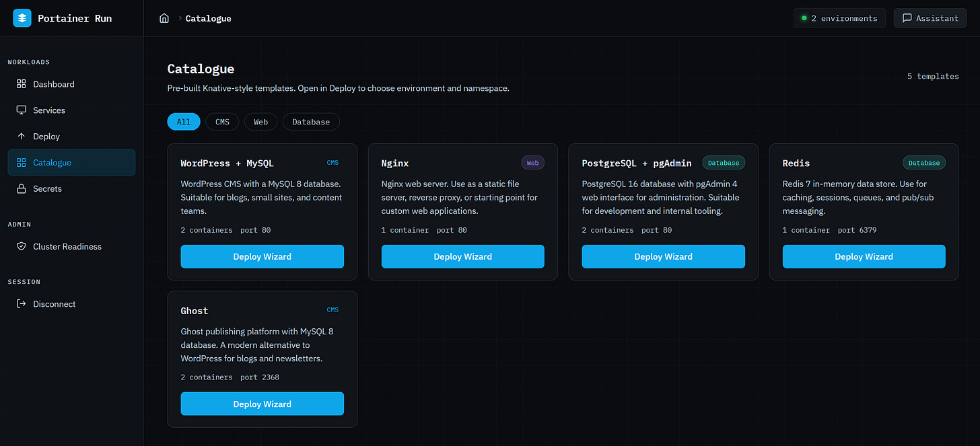Click the home breadcrumb icon

[164, 18]
